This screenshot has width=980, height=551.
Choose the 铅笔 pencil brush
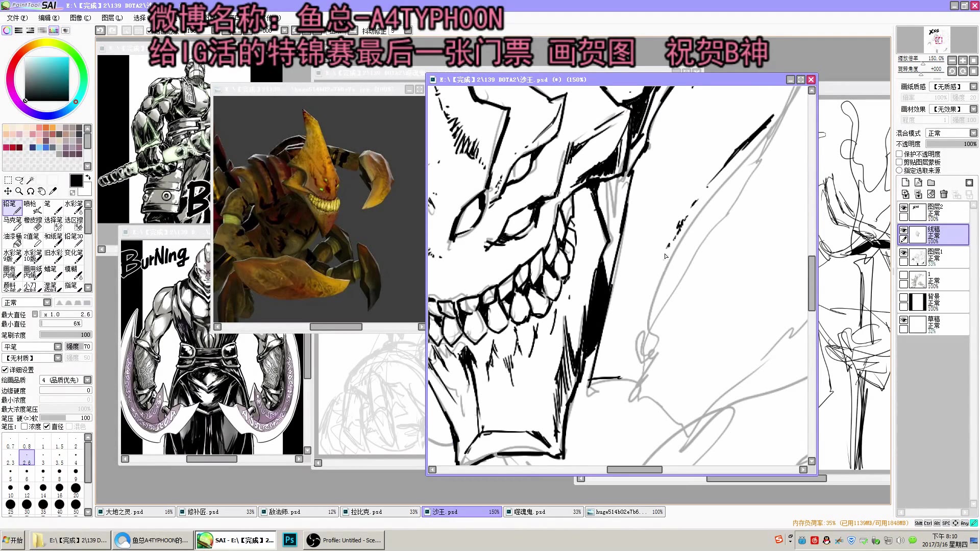pos(12,207)
